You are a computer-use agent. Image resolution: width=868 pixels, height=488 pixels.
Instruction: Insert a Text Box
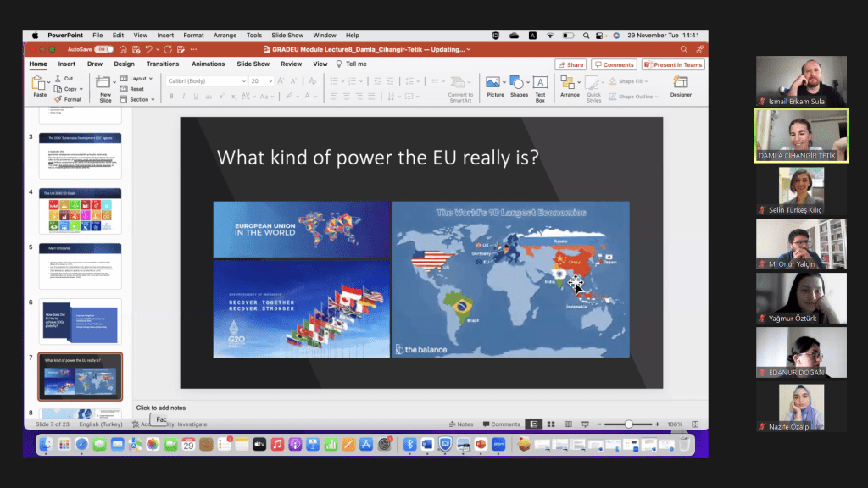click(540, 86)
